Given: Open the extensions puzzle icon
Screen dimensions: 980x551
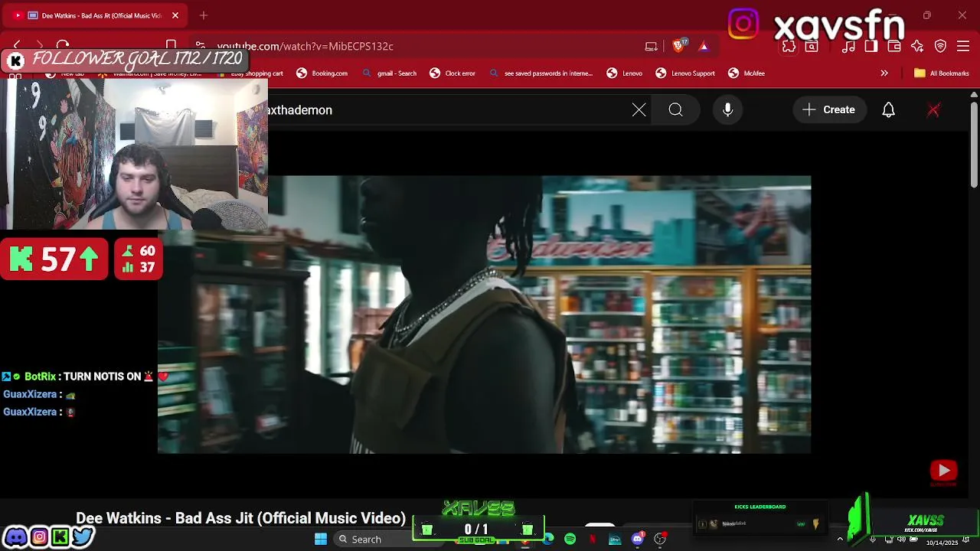Looking at the screenshot, I should coord(789,46).
